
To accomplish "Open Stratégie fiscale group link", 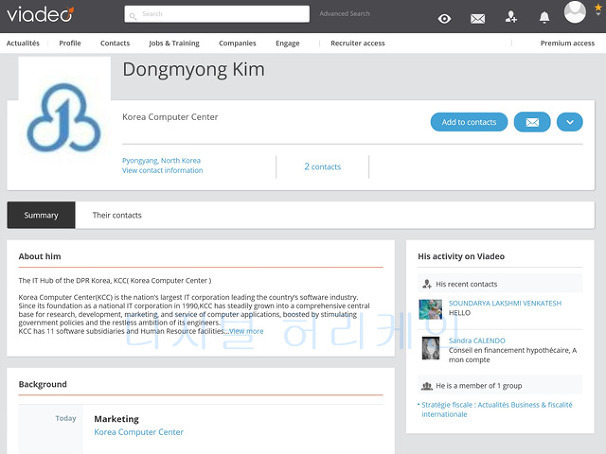I will pyautogui.click(x=497, y=410).
